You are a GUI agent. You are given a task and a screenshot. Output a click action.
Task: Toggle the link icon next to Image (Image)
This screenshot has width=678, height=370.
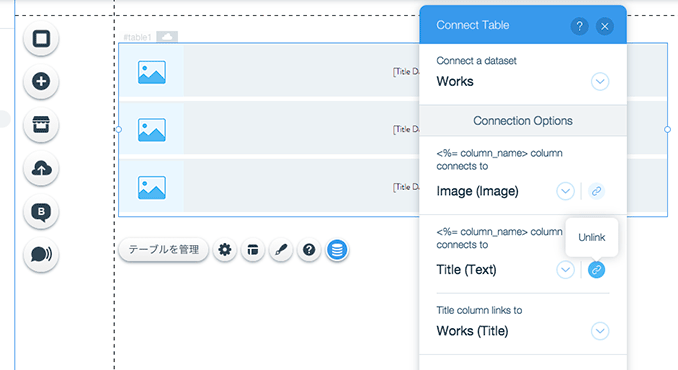point(596,191)
